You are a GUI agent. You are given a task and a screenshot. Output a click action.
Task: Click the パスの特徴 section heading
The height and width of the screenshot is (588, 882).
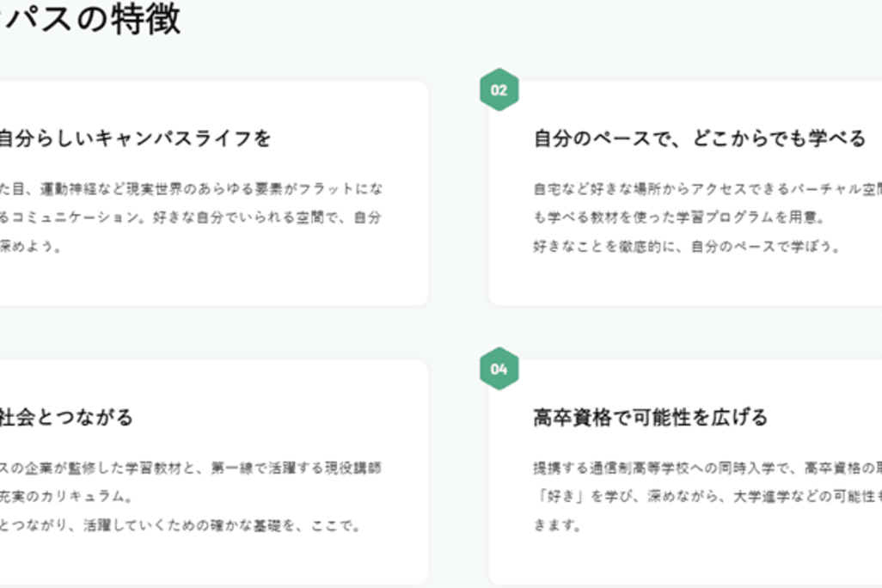tap(90, 19)
